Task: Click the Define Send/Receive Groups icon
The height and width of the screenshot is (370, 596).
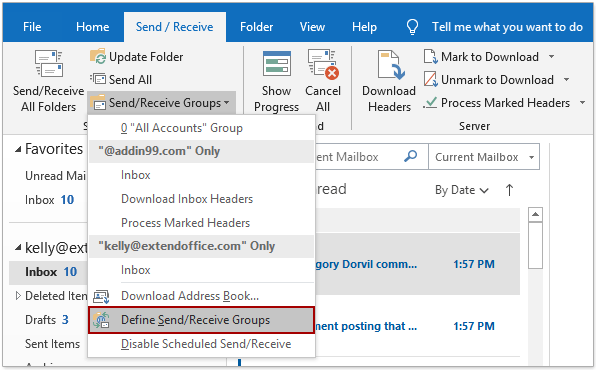Action: [101, 320]
